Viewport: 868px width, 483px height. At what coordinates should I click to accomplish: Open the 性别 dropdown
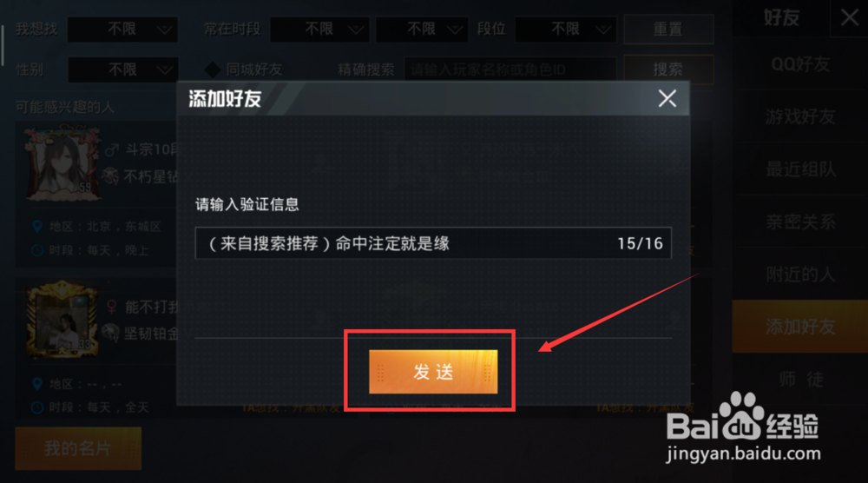122,69
